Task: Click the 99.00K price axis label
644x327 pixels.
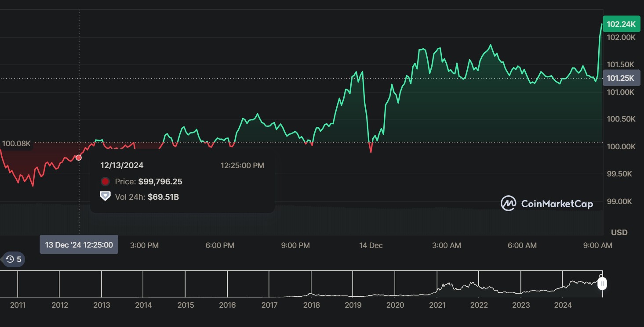Action: pos(619,201)
